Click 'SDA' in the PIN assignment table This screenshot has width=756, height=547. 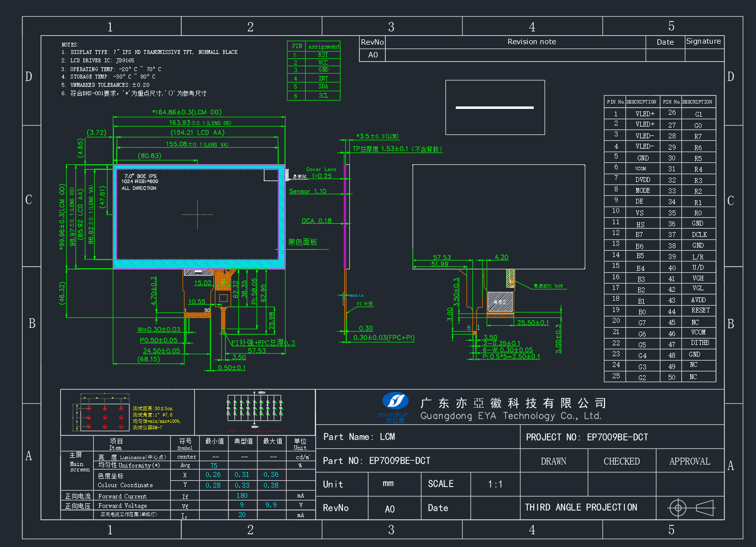(x=323, y=86)
